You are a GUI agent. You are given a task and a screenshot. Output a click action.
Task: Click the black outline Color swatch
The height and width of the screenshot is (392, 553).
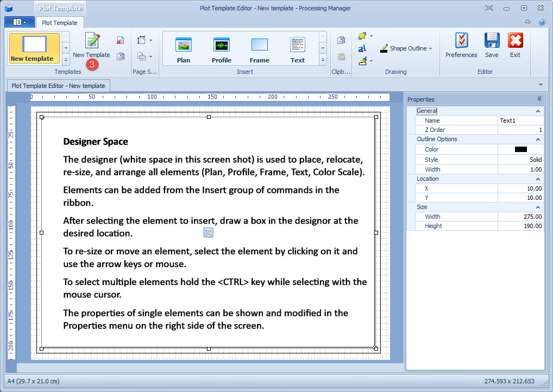coord(520,149)
